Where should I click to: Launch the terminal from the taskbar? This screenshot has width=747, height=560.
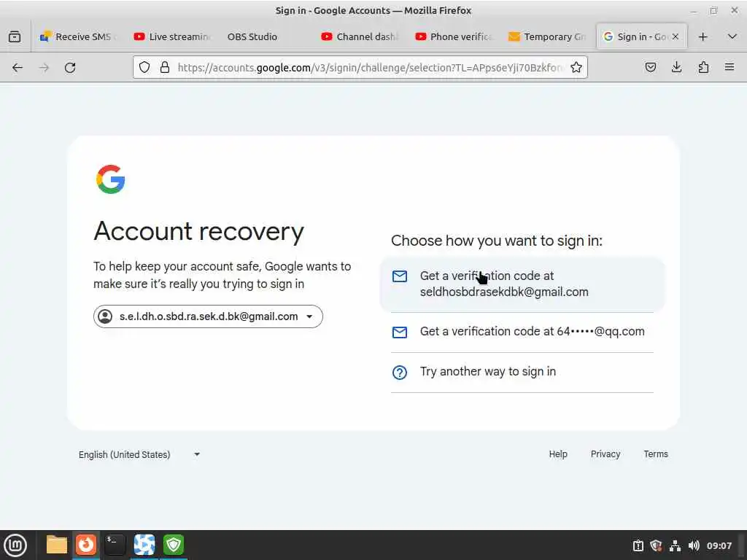click(115, 545)
